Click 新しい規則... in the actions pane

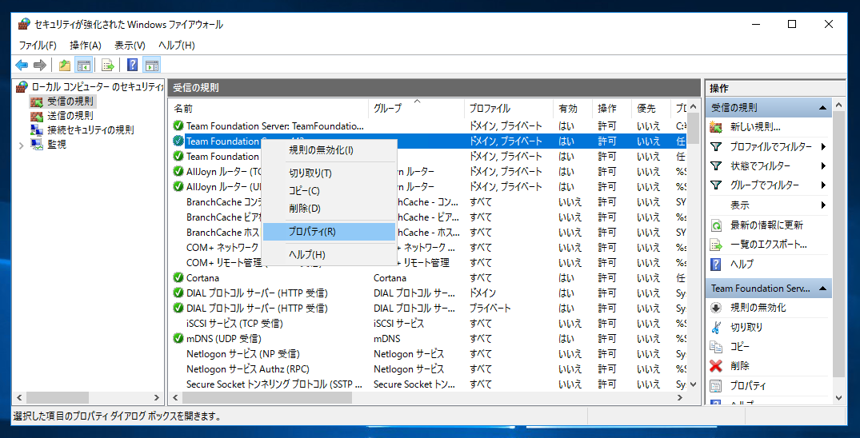[755, 127]
